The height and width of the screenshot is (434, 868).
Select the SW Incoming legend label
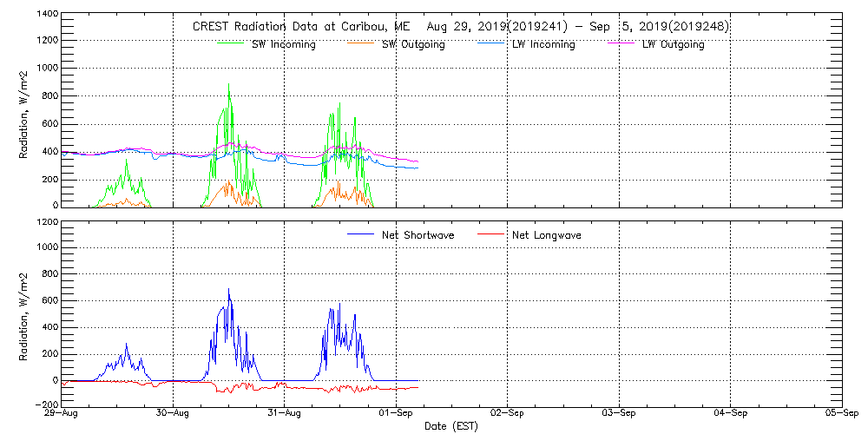tap(283, 44)
